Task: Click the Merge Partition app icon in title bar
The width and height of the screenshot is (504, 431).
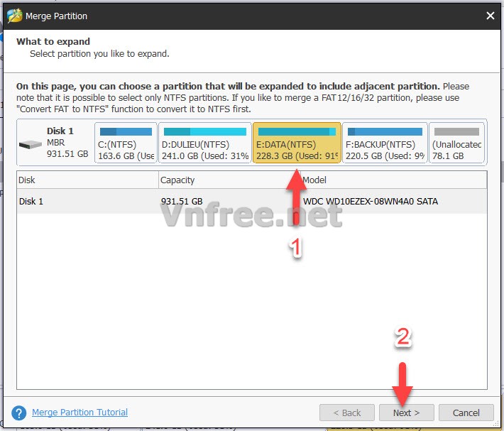Action: pyautogui.click(x=15, y=15)
